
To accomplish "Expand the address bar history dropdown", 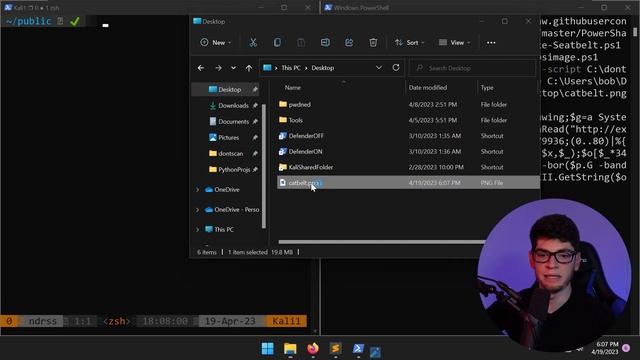I will pyautogui.click(x=379, y=68).
